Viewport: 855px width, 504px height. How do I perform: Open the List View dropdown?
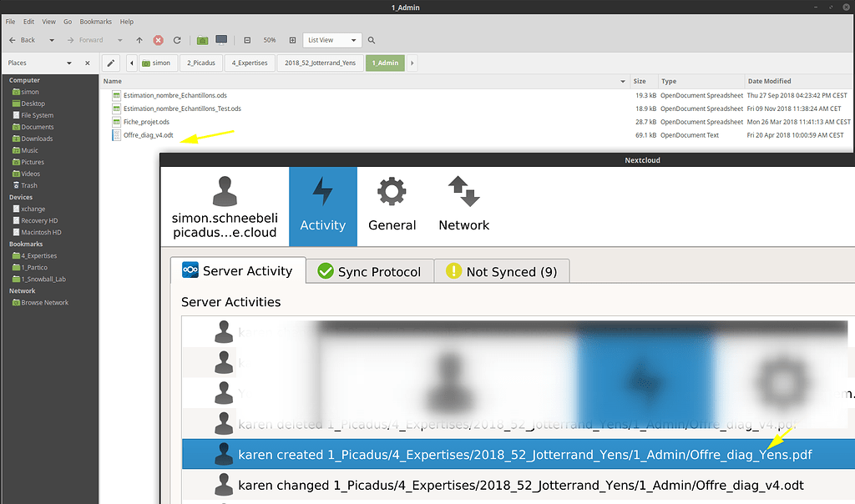(x=331, y=40)
